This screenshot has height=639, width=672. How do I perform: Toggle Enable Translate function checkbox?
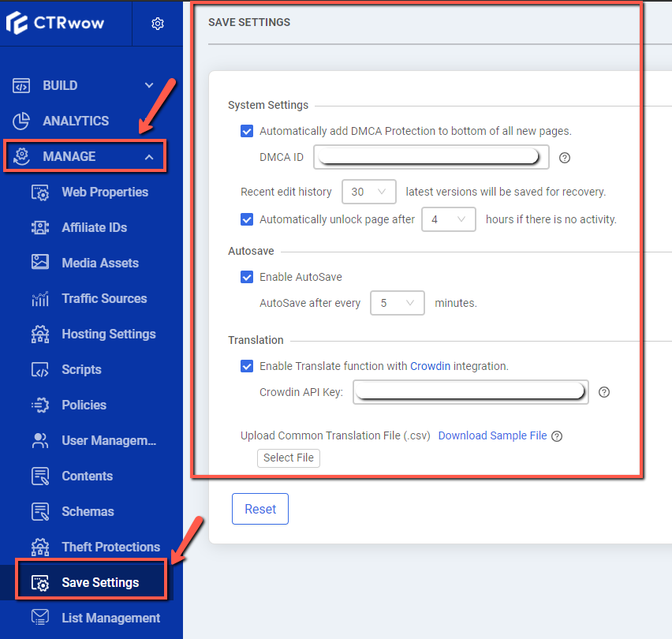point(247,366)
